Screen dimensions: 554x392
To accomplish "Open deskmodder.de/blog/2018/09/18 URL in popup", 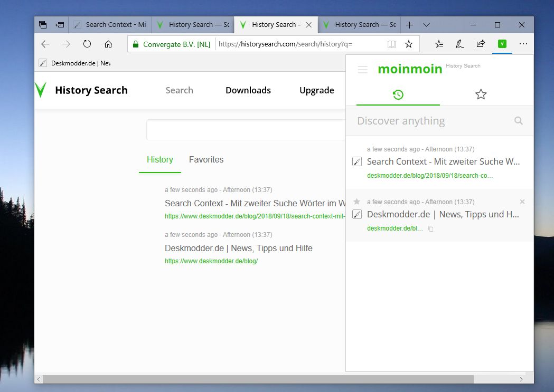I will click(x=430, y=175).
